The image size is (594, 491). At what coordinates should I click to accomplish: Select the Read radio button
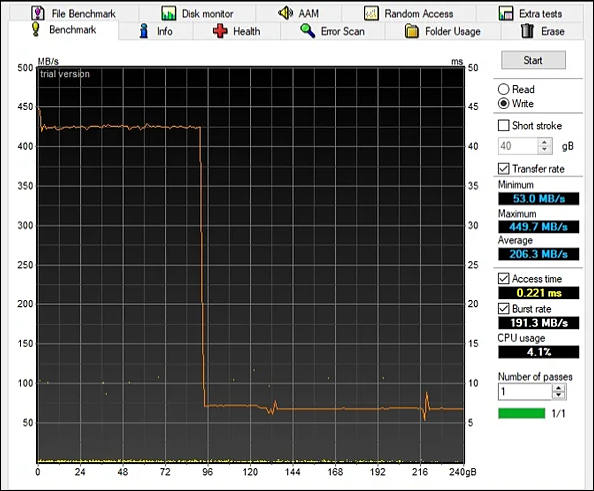tap(503, 89)
